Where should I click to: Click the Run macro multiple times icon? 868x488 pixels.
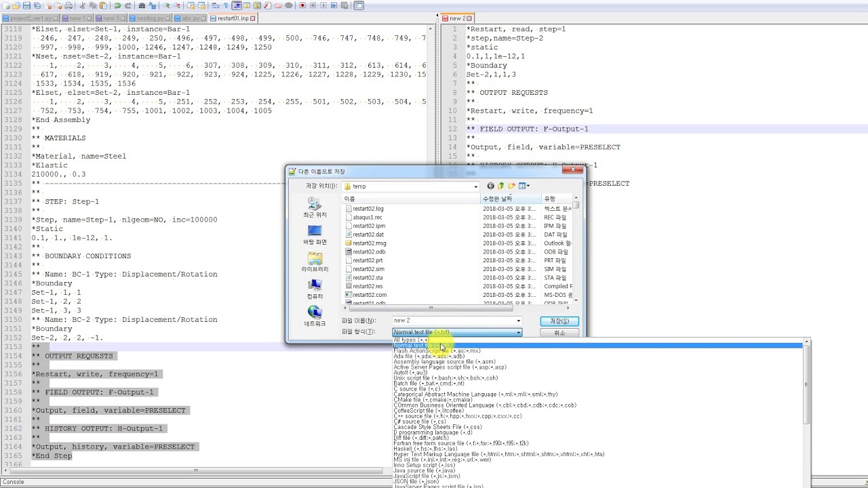[x=334, y=5]
